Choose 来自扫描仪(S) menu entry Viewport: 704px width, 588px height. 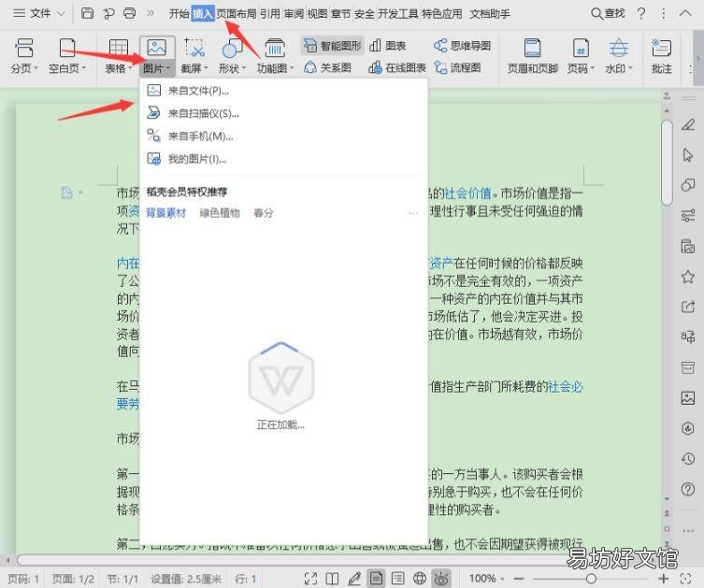point(284,113)
